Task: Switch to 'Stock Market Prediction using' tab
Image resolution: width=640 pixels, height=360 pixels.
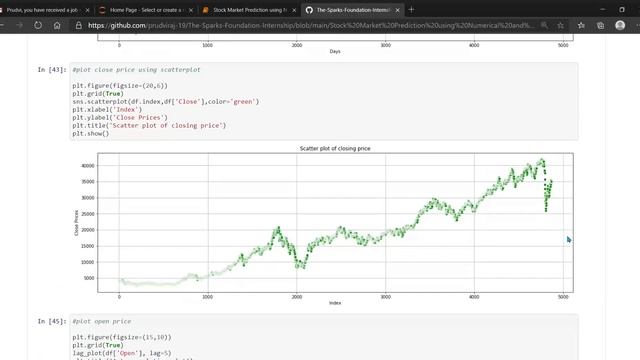Action: [249, 10]
